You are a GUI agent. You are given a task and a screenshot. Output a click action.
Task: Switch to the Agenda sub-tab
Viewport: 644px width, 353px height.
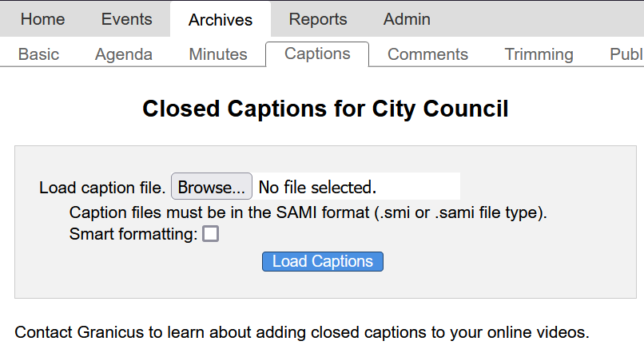124,54
